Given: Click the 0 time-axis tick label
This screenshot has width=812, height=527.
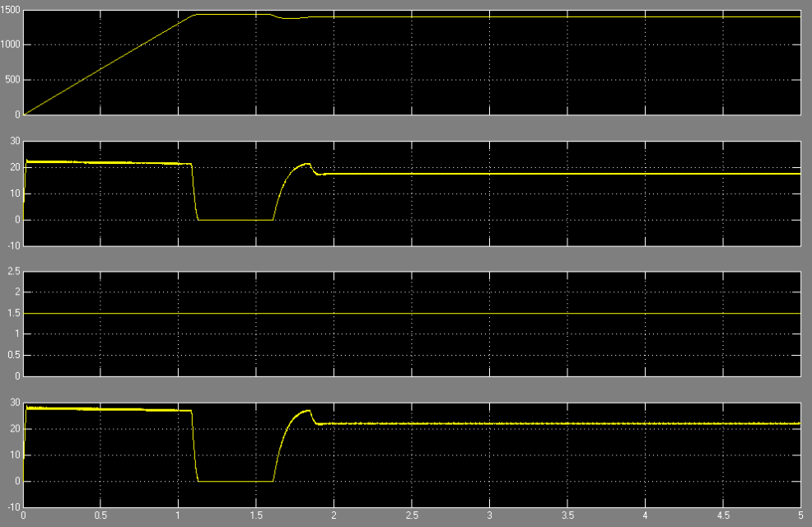Looking at the screenshot, I should click(x=23, y=515).
